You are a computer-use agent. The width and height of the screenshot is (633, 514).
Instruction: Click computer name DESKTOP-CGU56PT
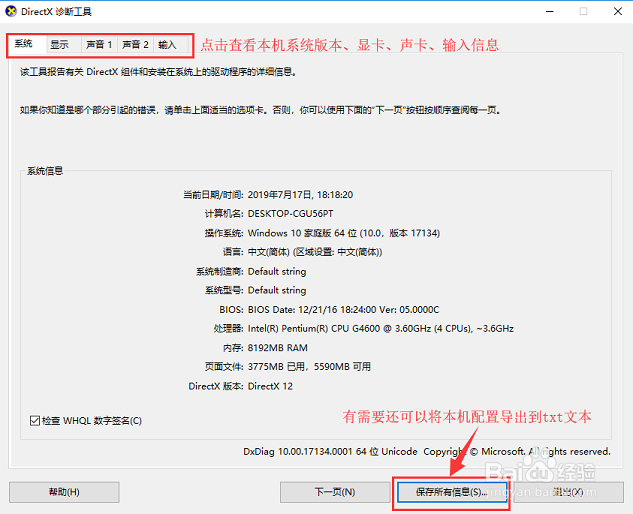pyautogui.click(x=291, y=214)
